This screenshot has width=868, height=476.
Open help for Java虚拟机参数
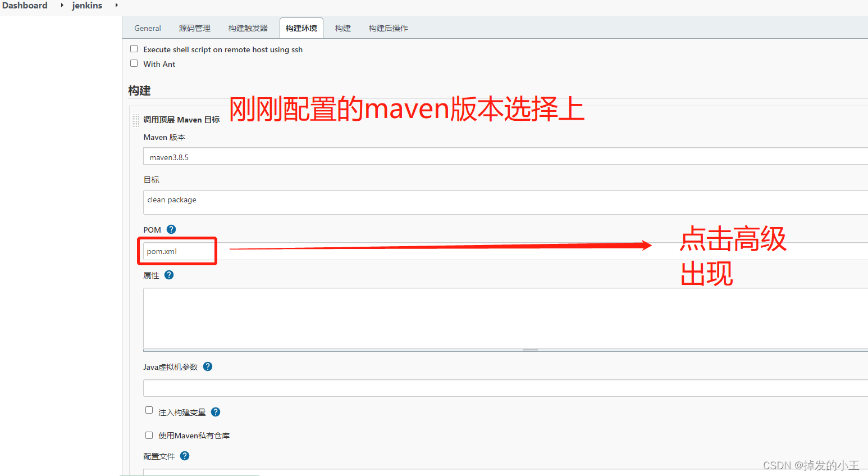[x=208, y=366]
